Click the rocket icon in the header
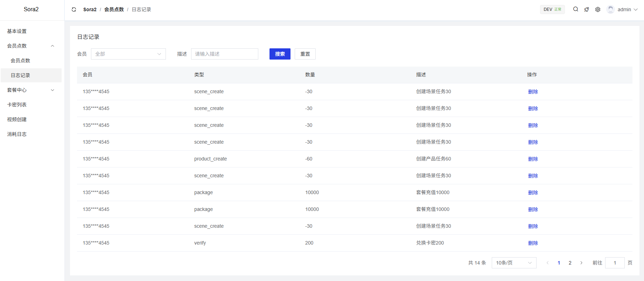644x281 pixels. (x=587, y=9)
